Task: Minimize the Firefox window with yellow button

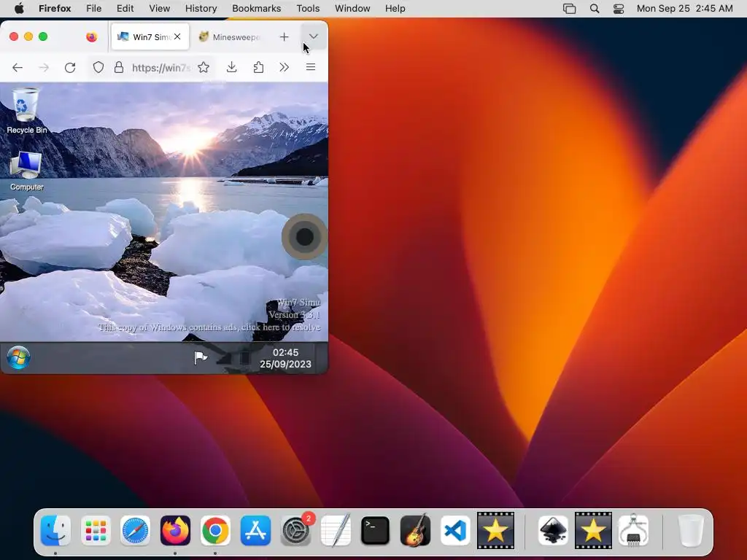Action: click(28, 36)
